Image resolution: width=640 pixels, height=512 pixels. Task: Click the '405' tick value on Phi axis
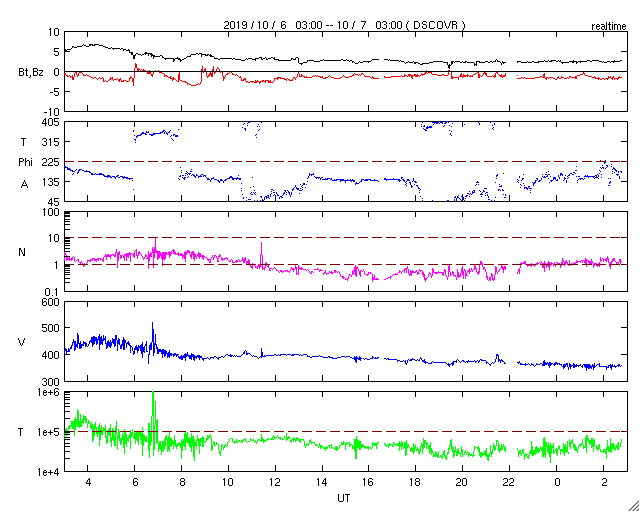tap(51, 122)
